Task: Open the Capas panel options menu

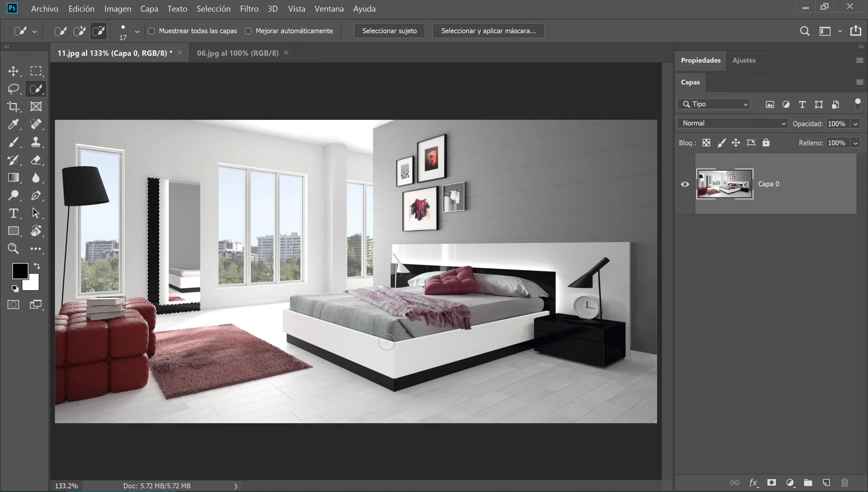Action: (860, 82)
